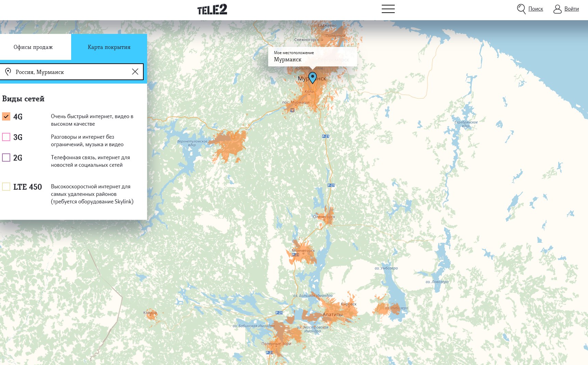Click the Tele2 logo
588x365 pixels.
click(212, 10)
